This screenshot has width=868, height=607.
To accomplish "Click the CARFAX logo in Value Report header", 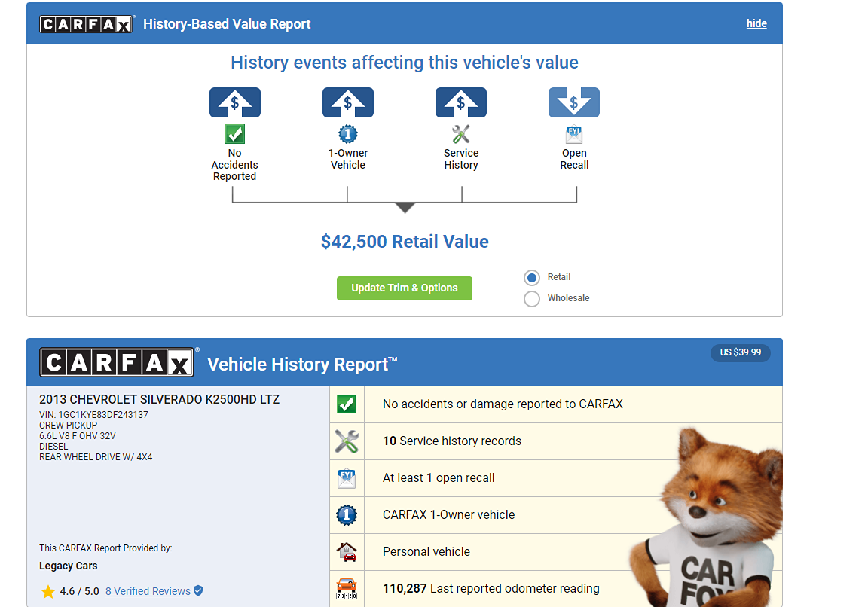I will pos(87,24).
